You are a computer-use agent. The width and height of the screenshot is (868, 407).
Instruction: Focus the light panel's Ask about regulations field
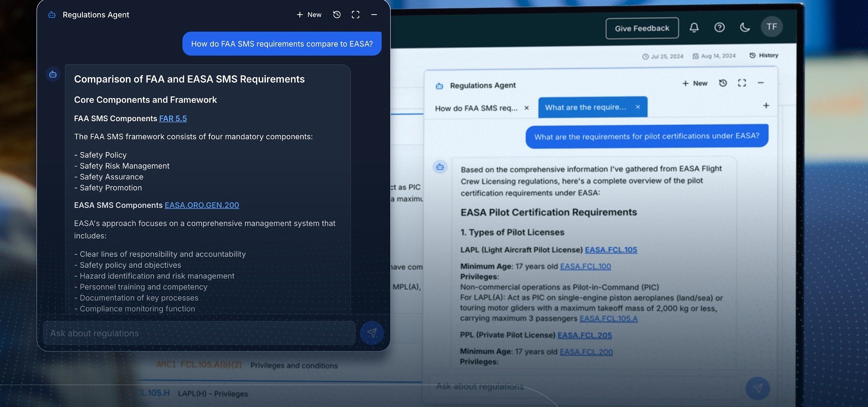(x=584, y=387)
